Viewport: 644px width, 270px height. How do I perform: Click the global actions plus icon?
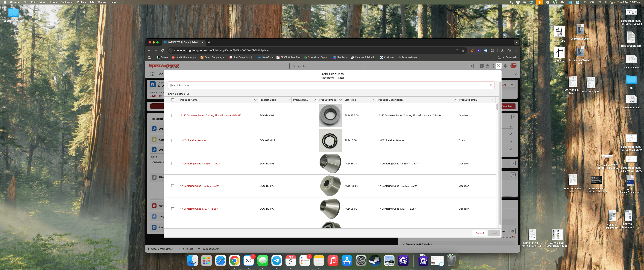[x=482, y=66]
